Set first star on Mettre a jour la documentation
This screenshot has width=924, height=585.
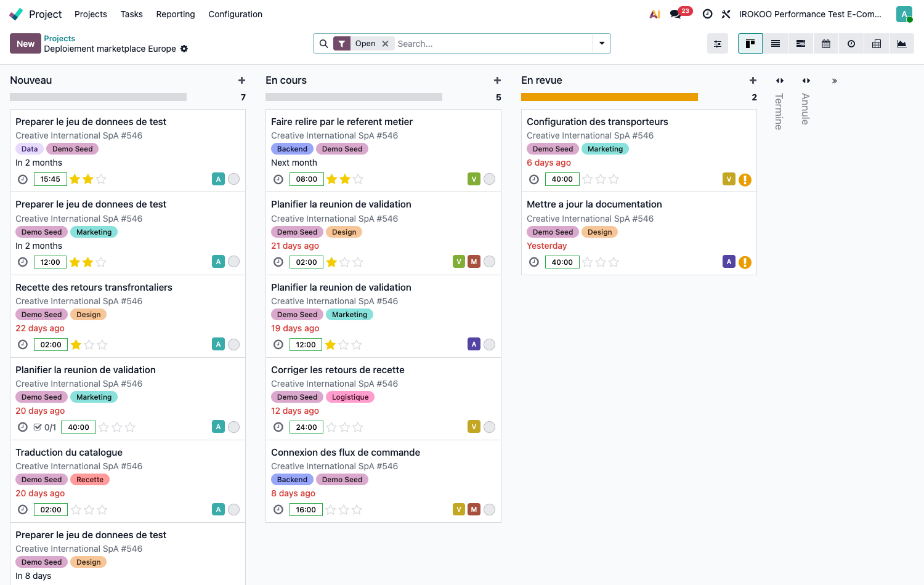coord(588,262)
